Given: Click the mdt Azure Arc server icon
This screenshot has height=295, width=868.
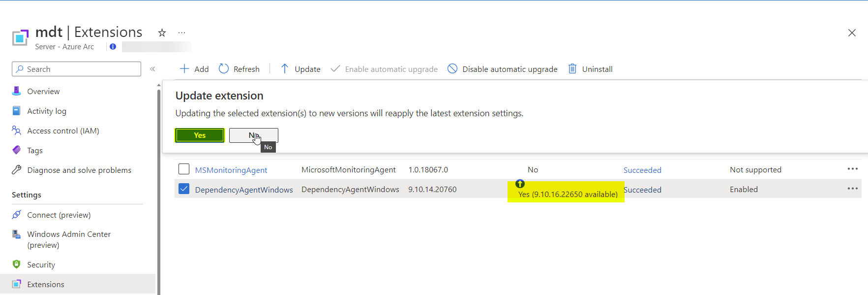Looking at the screenshot, I should (x=20, y=37).
